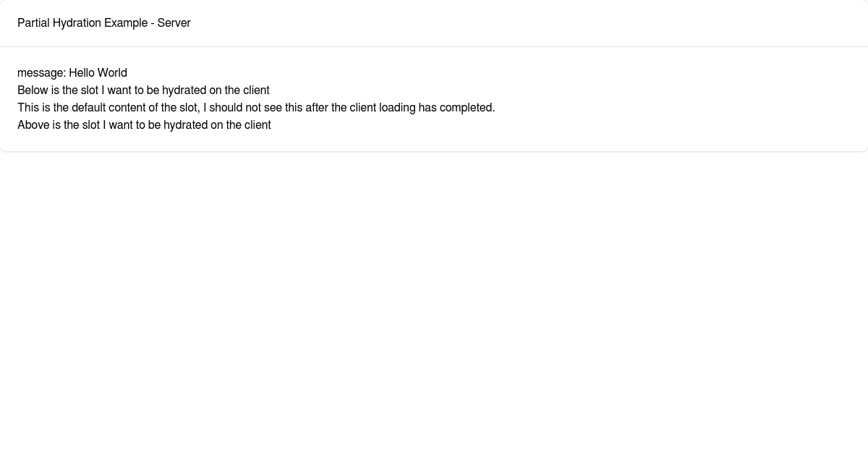Click the word 'Hydration' in the header
The image size is (868, 456).
point(77,23)
